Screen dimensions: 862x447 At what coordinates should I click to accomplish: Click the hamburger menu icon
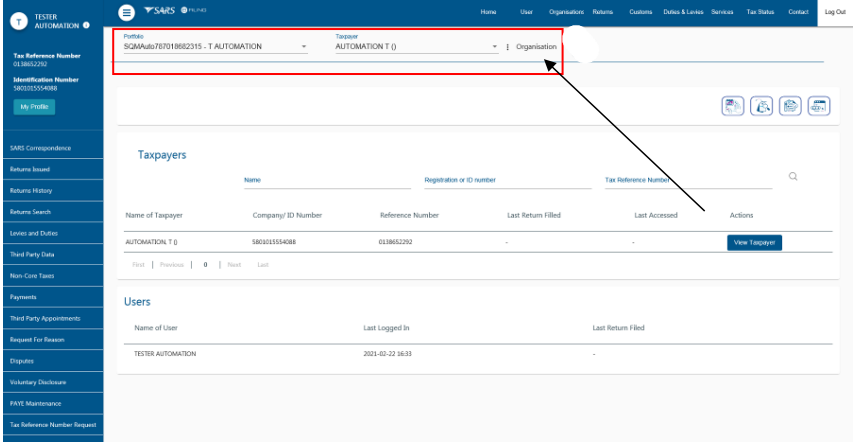pos(126,12)
